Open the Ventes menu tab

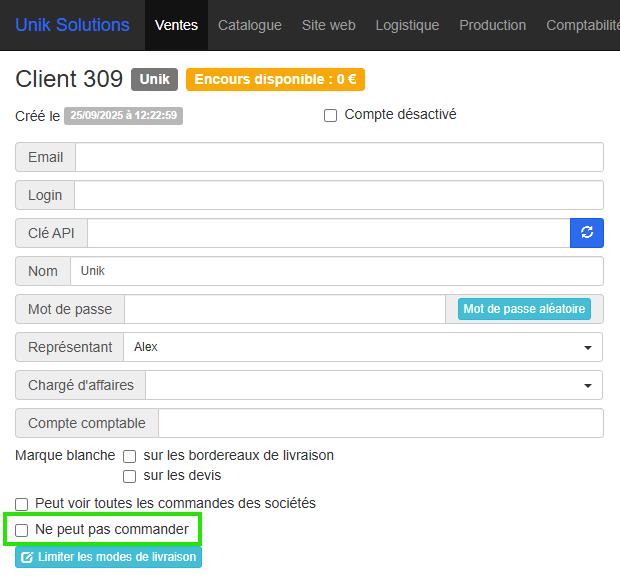point(176,25)
